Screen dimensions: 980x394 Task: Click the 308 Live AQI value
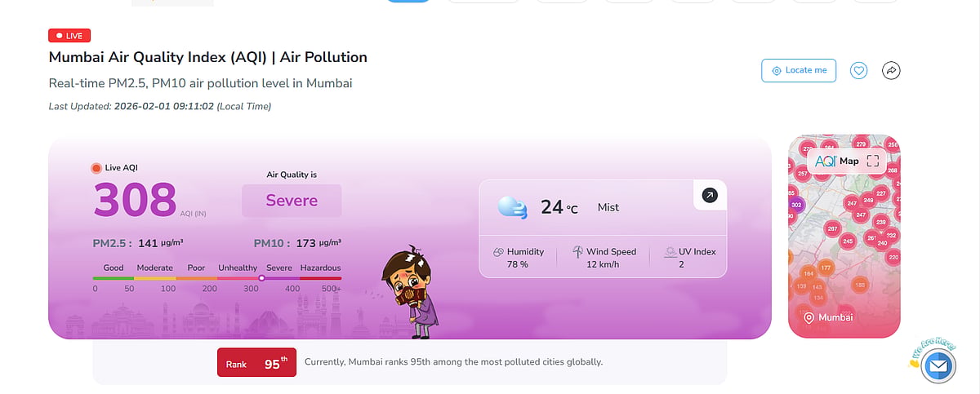point(135,200)
